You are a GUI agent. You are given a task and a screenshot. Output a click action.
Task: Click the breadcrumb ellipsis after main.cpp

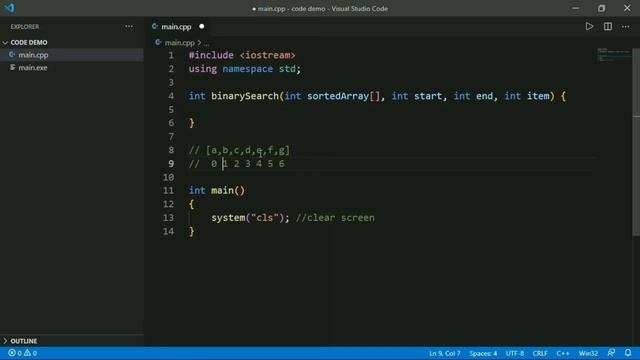click(x=207, y=43)
